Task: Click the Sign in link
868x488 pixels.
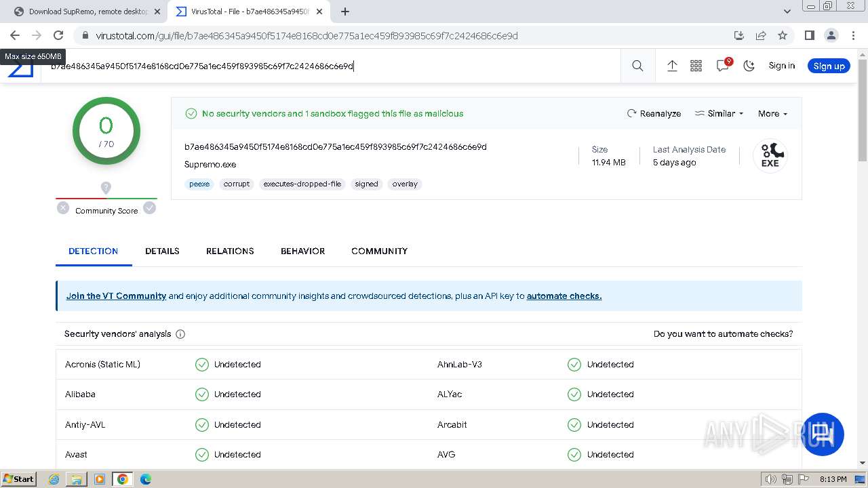Action: tap(781, 66)
